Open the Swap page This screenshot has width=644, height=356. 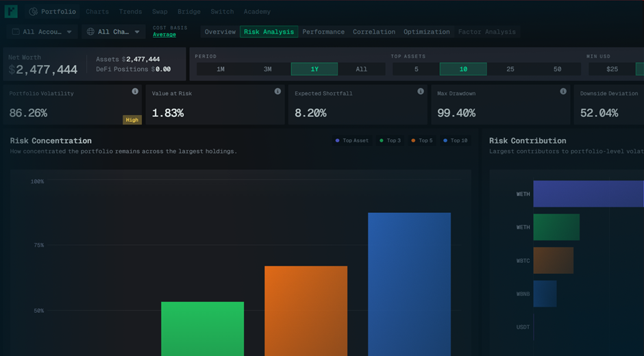160,12
